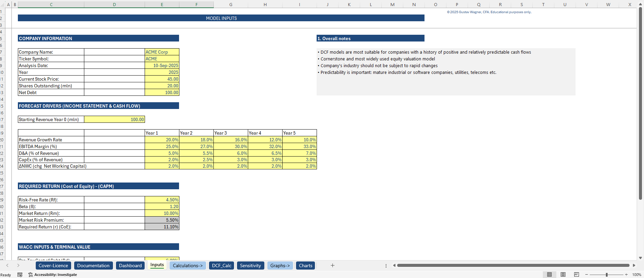Image resolution: width=644 pixels, height=278 pixels.
Task: Switch to Page Layout view
Action: click(563, 275)
